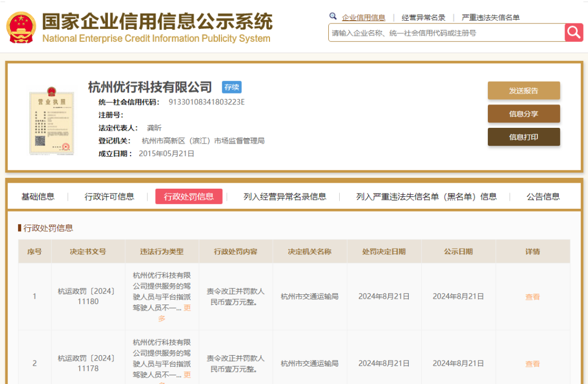Click the 发送报告 button
The image size is (588, 384).
click(523, 91)
